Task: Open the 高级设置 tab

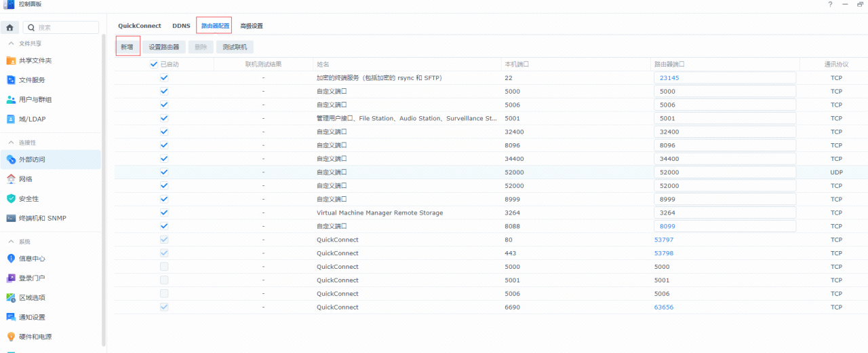Action: pyautogui.click(x=252, y=26)
